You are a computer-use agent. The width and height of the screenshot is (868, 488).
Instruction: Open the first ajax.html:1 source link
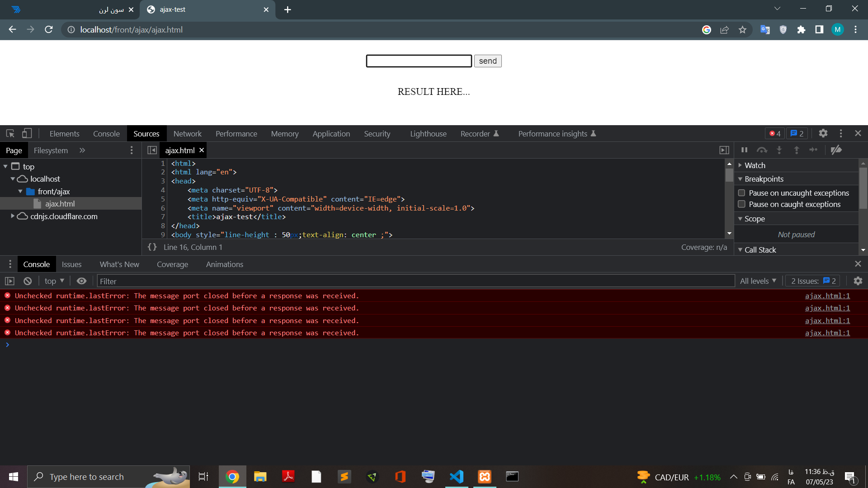tap(827, 296)
